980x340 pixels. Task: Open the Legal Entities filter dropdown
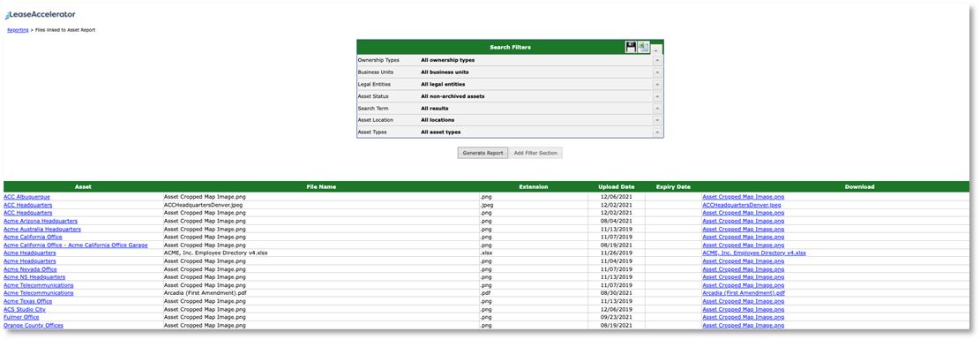657,84
